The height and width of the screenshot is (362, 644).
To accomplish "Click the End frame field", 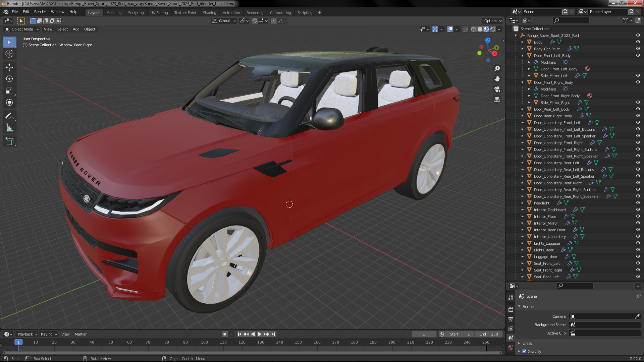I will (489, 334).
